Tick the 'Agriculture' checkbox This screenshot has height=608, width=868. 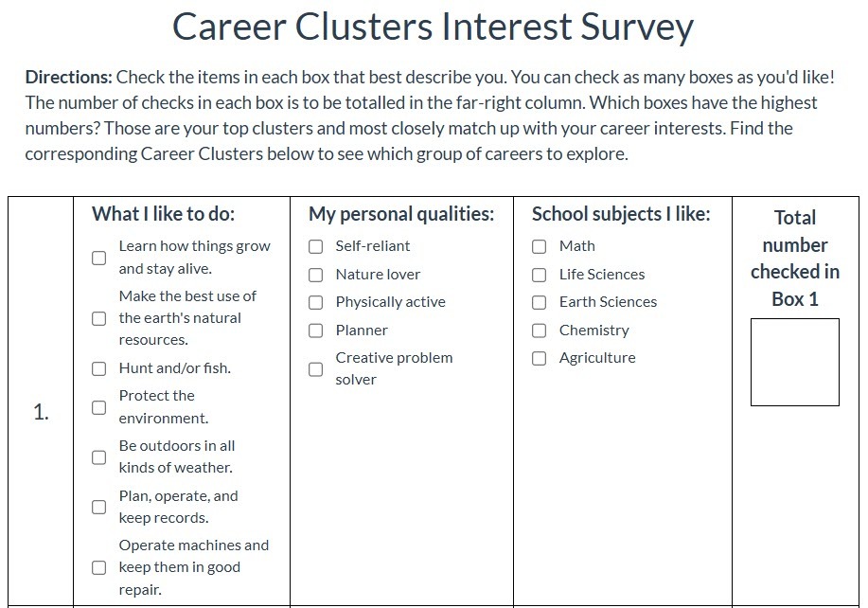540,358
